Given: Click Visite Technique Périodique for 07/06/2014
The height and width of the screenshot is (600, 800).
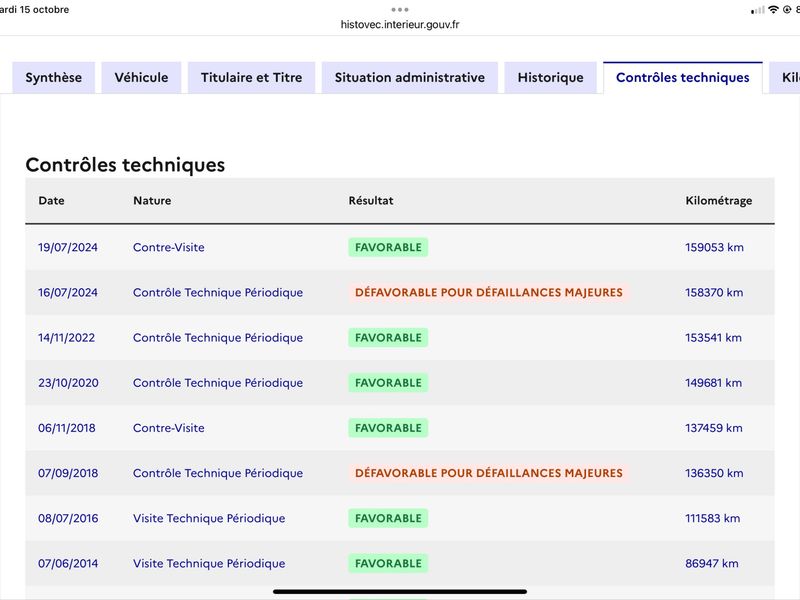Looking at the screenshot, I should [209, 563].
